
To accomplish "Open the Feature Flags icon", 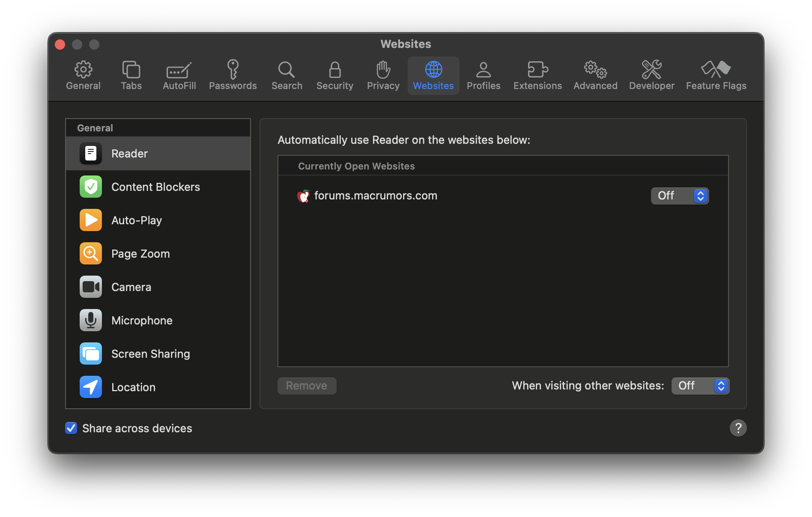I will coord(716,69).
